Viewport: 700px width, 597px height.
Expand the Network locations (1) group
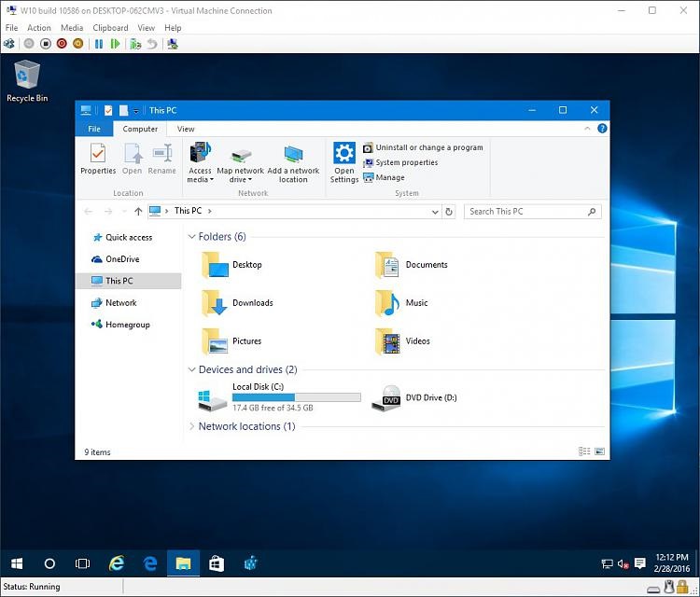click(192, 426)
